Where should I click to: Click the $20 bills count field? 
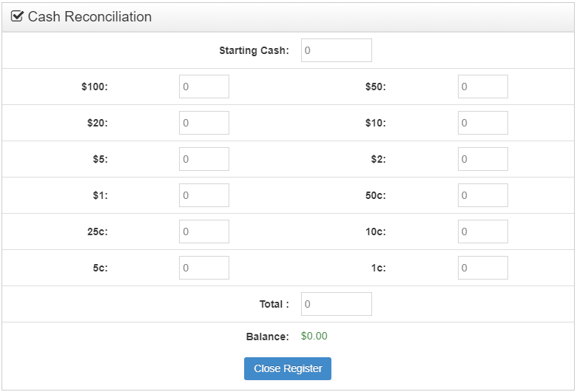pos(203,123)
